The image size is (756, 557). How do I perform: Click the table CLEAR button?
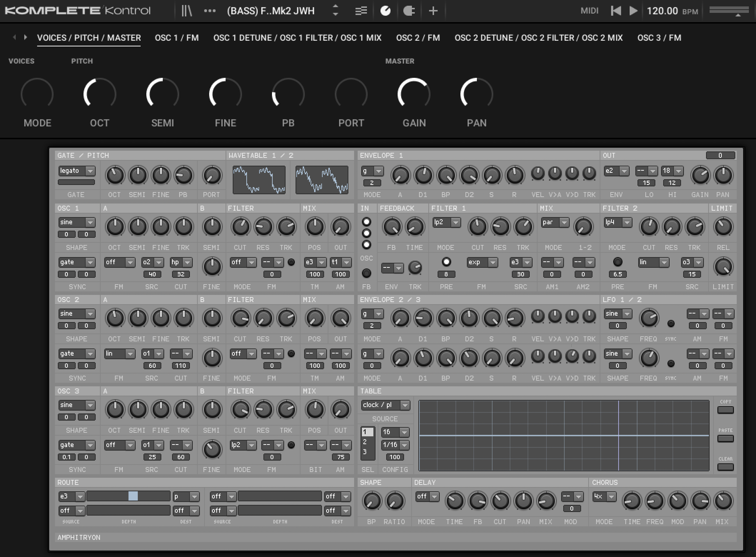pos(725,467)
